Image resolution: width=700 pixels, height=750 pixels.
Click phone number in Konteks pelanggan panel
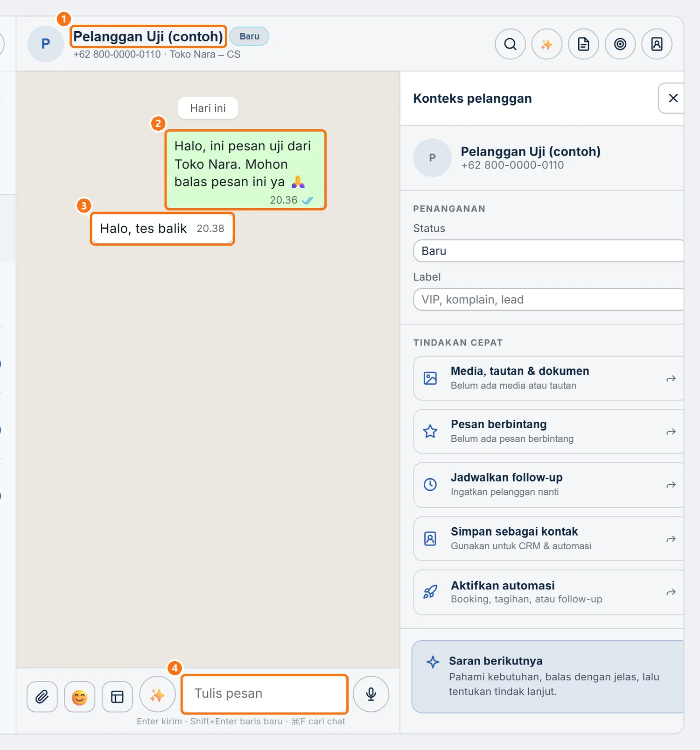[512, 165]
